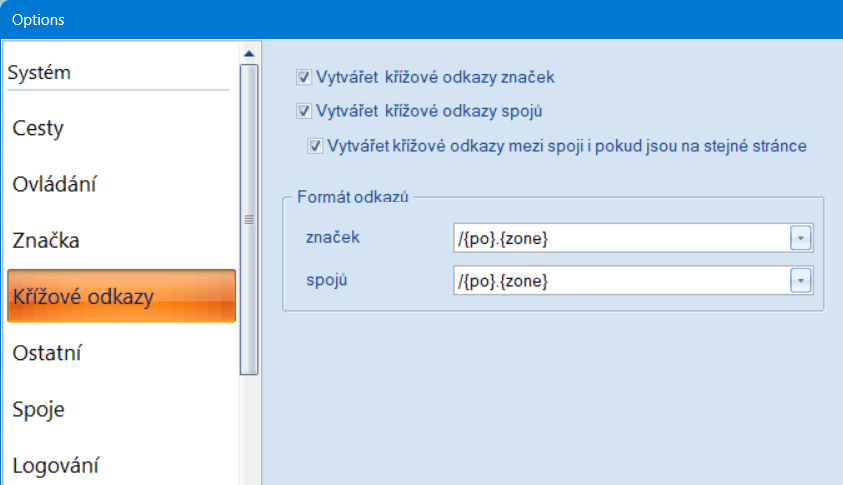
Task: Click the Systém section heading
Action: (x=39, y=73)
